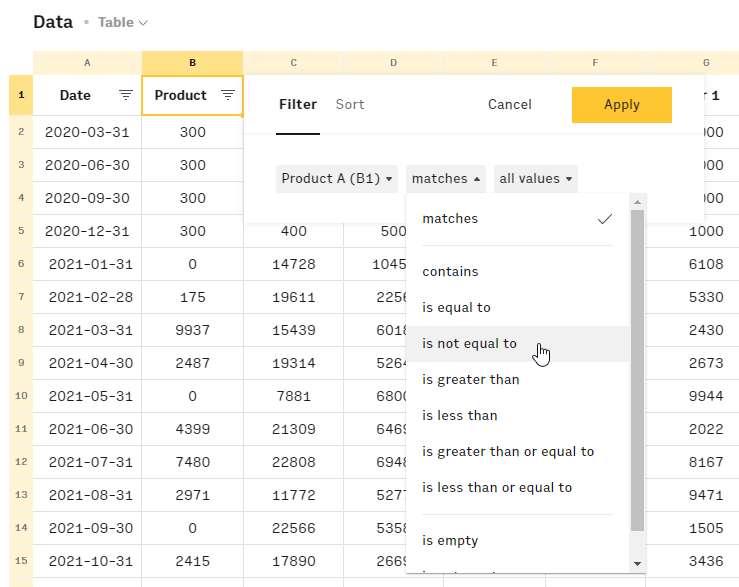Image resolution: width=739 pixels, height=587 pixels.
Task: Open the filter icon in Product header
Action: coord(228,95)
